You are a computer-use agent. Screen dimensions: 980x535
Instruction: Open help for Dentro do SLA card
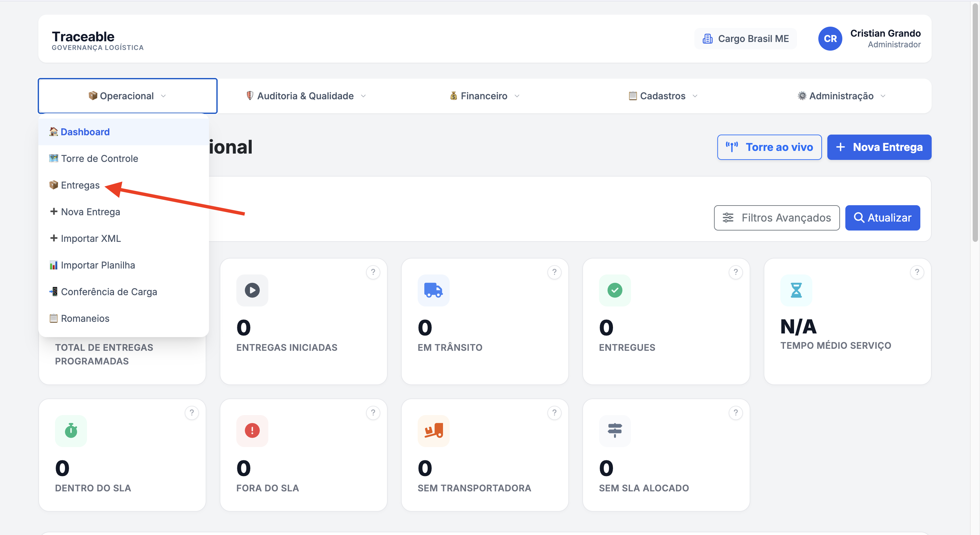[x=192, y=413]
